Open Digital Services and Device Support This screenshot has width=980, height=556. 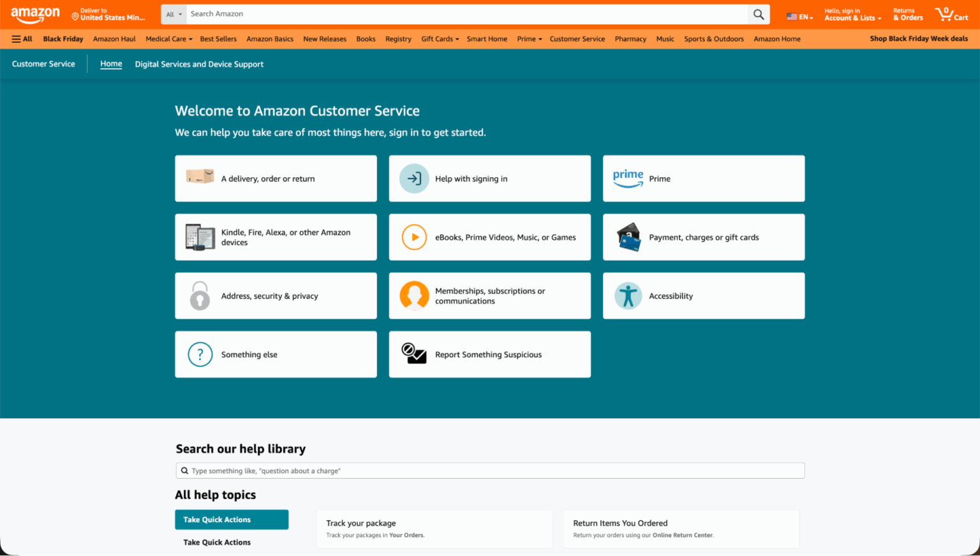199,64
